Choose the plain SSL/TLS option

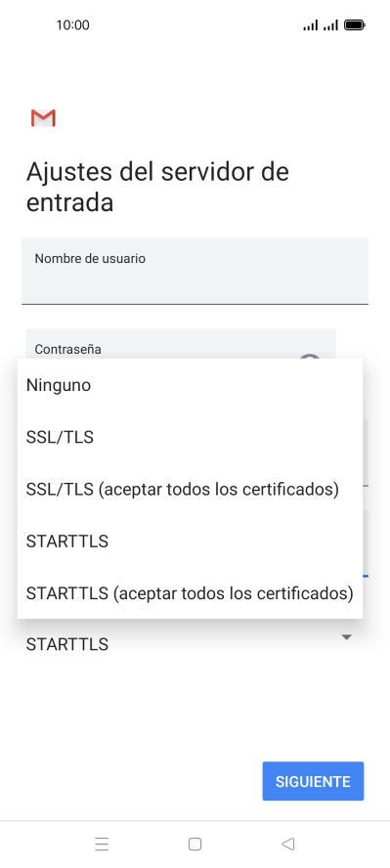[190, 437]
